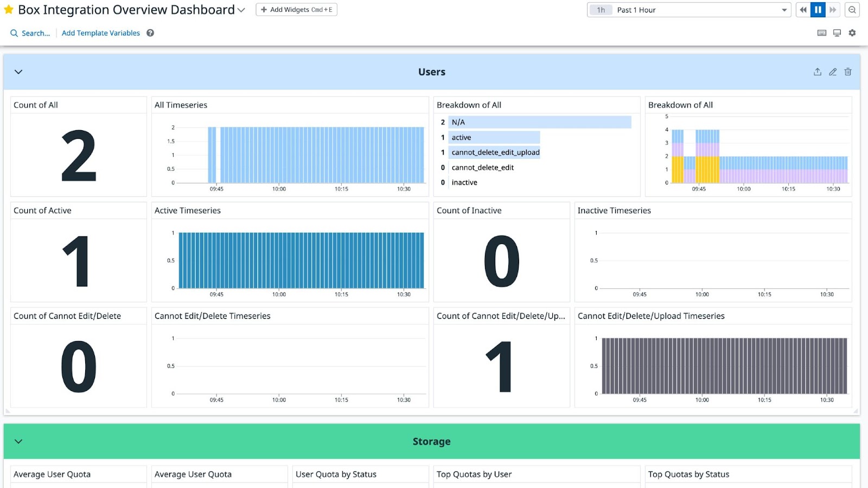Screen dimensions: 868x488
Task: Click the All Timeseries widget title
Action: (x=181, y=105)
